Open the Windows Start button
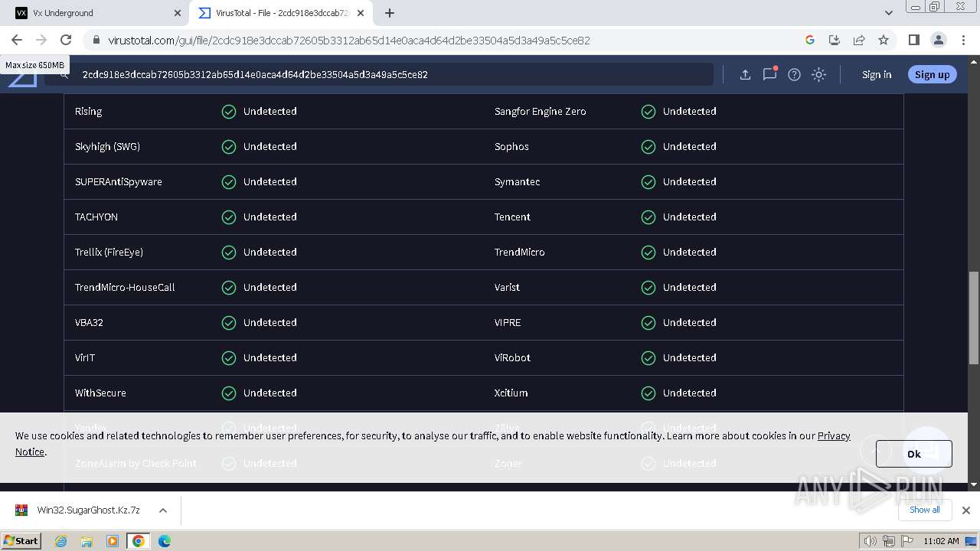Viewport: 980px width, 551px height. tap(21, 540)
